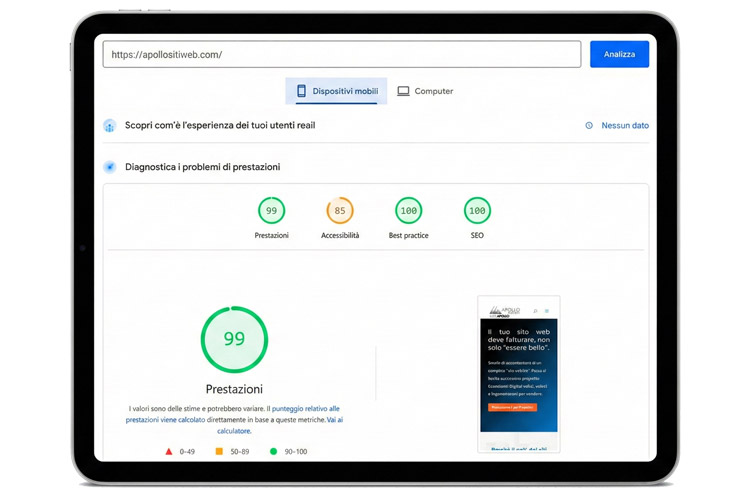Click the Prestazioni label under score
750x500 pixels.
[x=271, y=235]
